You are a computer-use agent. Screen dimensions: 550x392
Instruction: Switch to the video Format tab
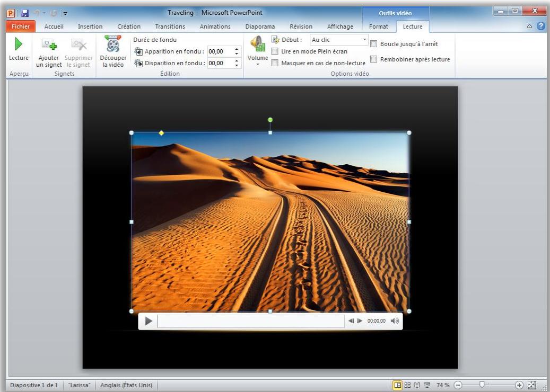(379, 26)
